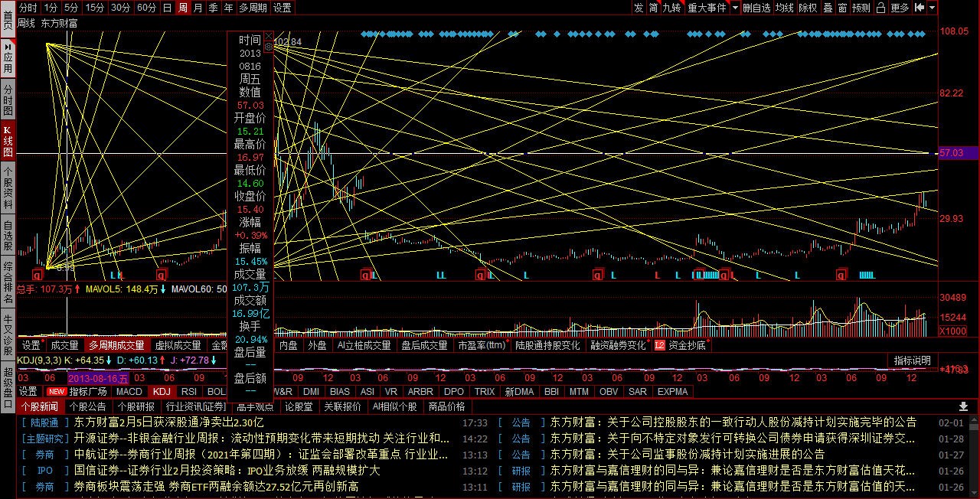Click the 窗 window button

point(842,8)
